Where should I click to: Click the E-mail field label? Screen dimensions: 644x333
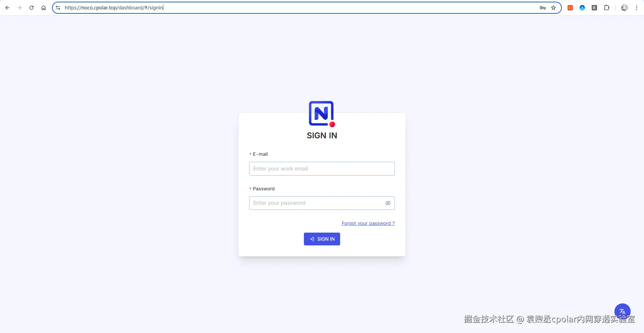260,154
